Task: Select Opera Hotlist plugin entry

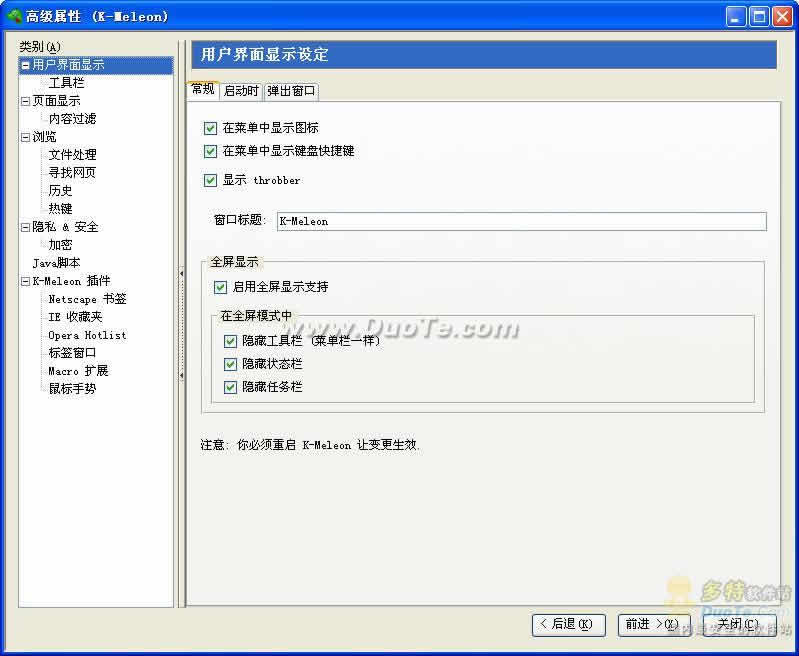Action: (x=87, y=335)
